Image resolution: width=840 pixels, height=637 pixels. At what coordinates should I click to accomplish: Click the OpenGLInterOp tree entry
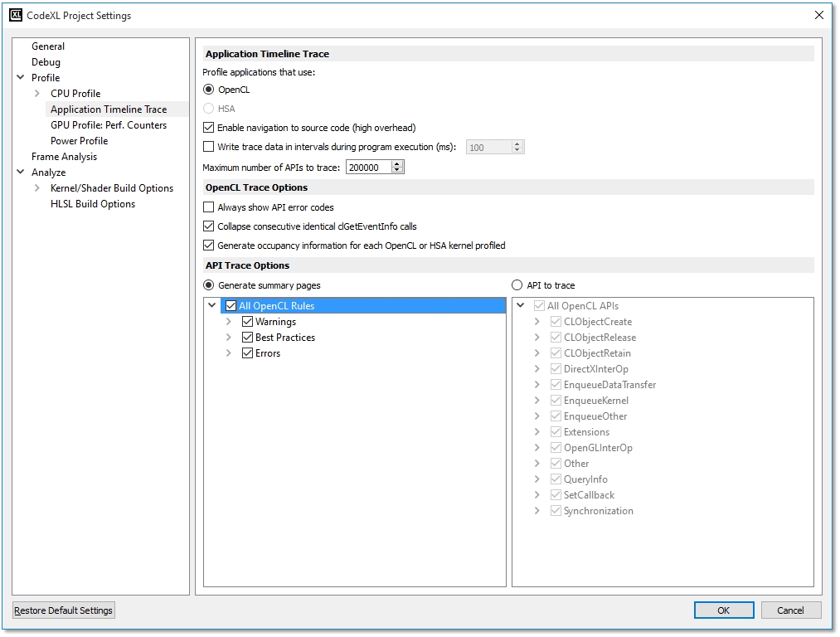[598, 448]
